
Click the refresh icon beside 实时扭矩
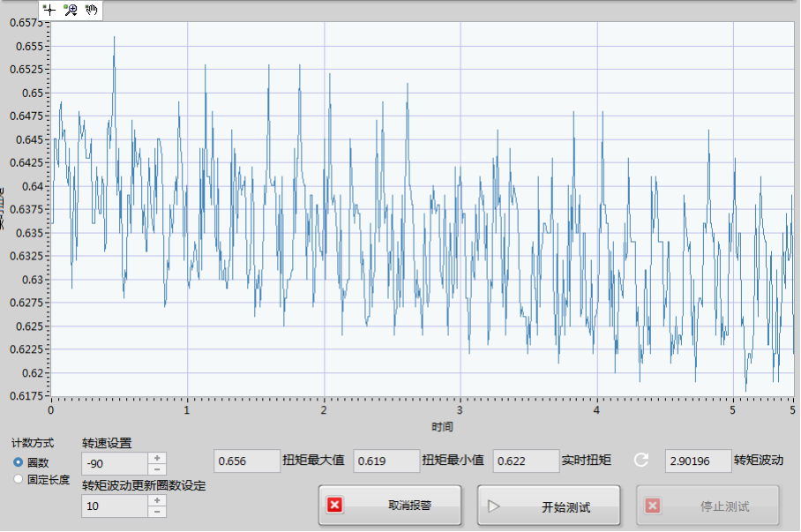[x=641, y=460]
